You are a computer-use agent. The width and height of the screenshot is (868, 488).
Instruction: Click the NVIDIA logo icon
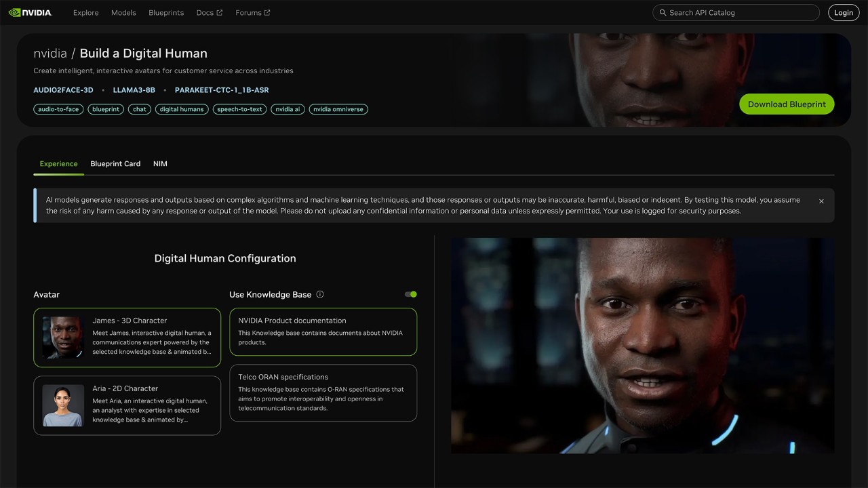click(x=14, y=12)
